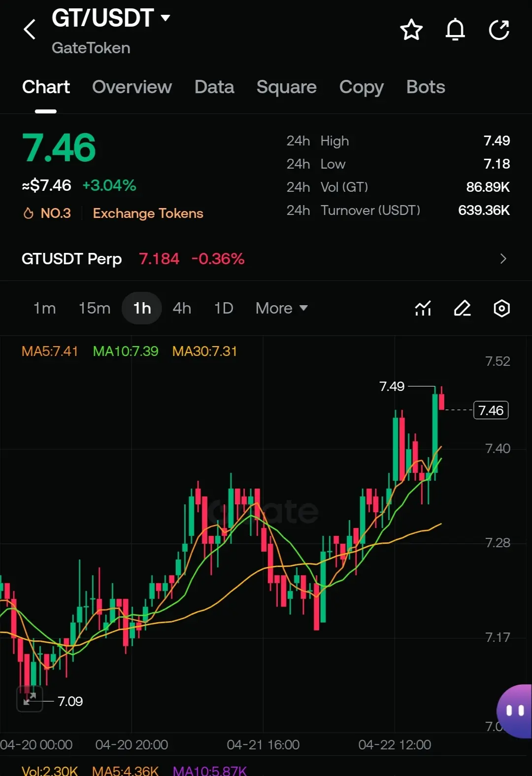
Task: Expand the More timeframes dropdown
Action: pyautogui.click(x=281, y=309)
